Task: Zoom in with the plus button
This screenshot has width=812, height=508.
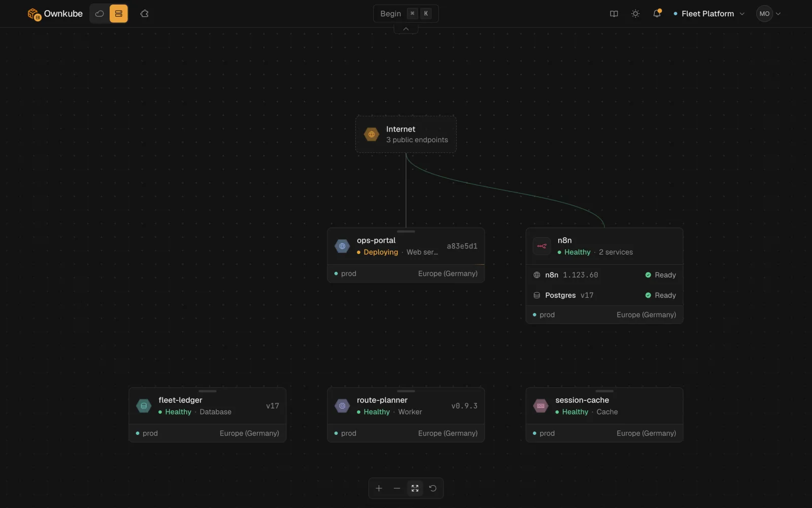Action: pos(379,488)
